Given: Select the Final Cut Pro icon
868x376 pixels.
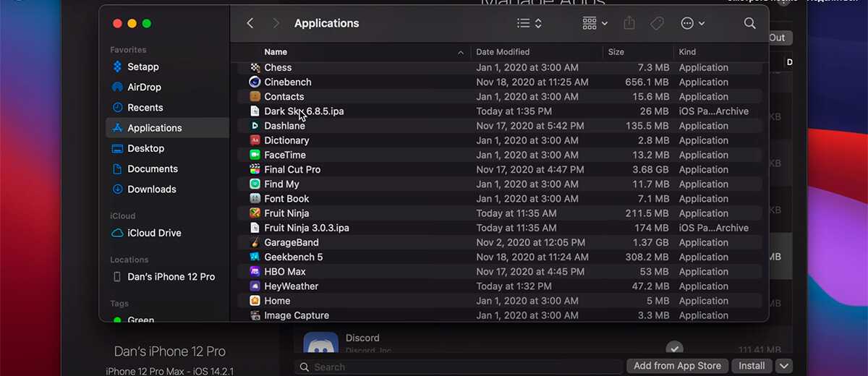Looking at the screenshot, I should click(255, 169).
